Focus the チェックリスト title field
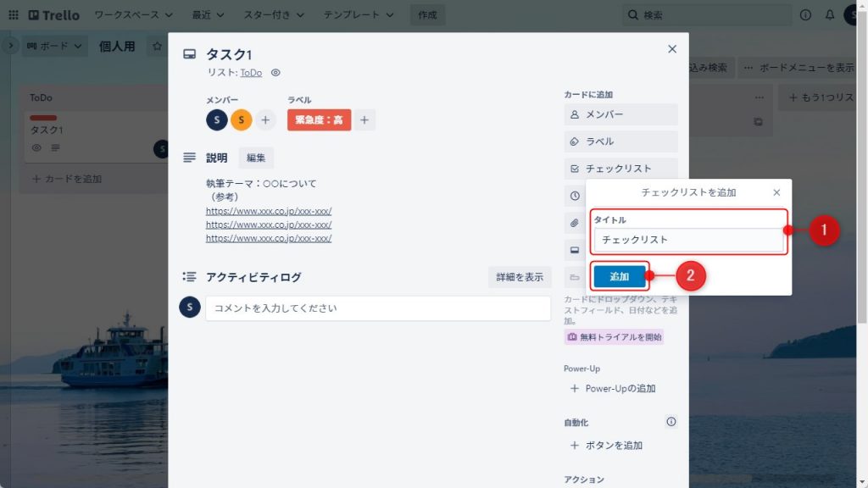Image resolution: width=868 pixels, height=488 pixels. point(688,240)
